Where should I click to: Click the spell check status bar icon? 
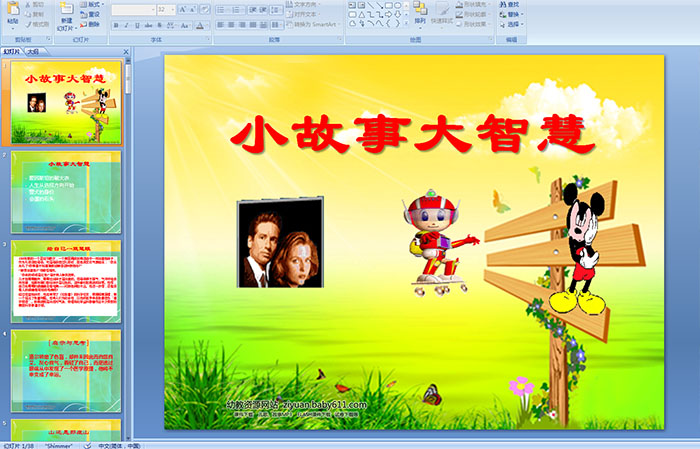point(88,445)
